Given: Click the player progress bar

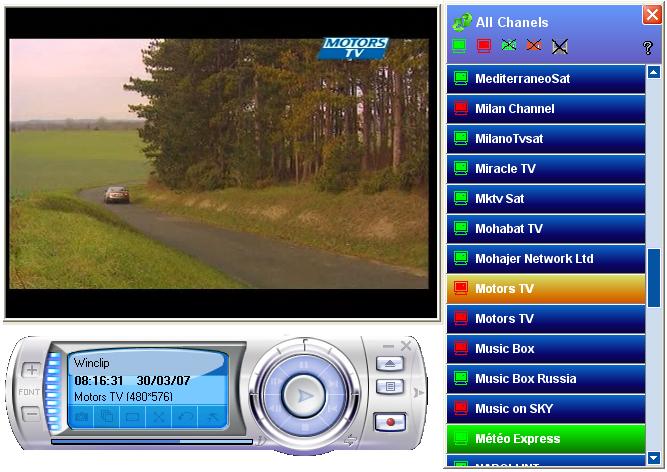Looking at the screenshot, I should [152, 442].
